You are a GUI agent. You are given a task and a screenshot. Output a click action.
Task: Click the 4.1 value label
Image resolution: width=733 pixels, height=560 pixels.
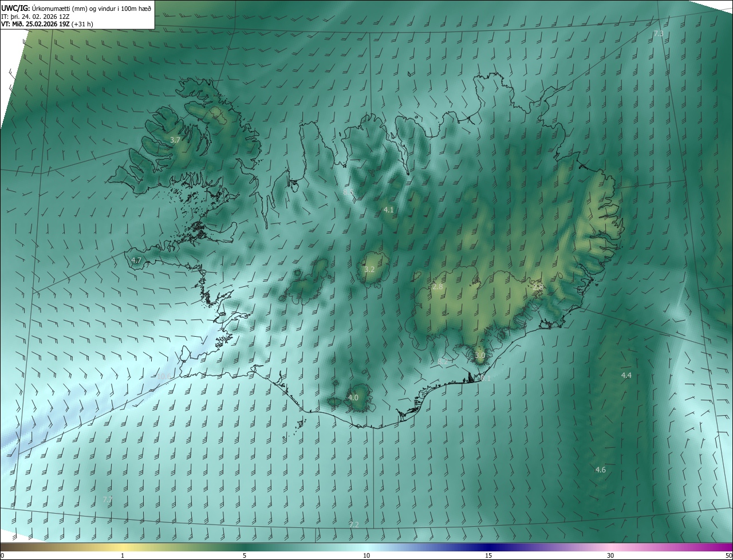pyautogui.click(x=388, y=210)
